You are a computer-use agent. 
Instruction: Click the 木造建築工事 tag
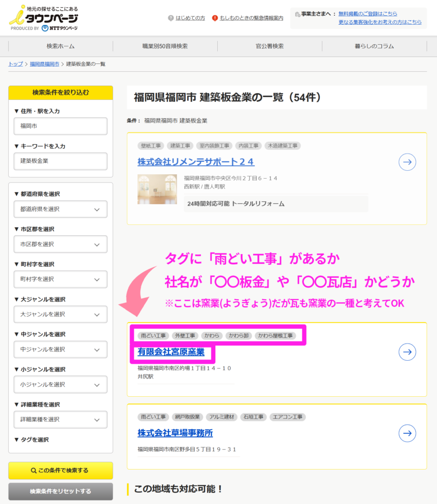[x=282, y=146]
